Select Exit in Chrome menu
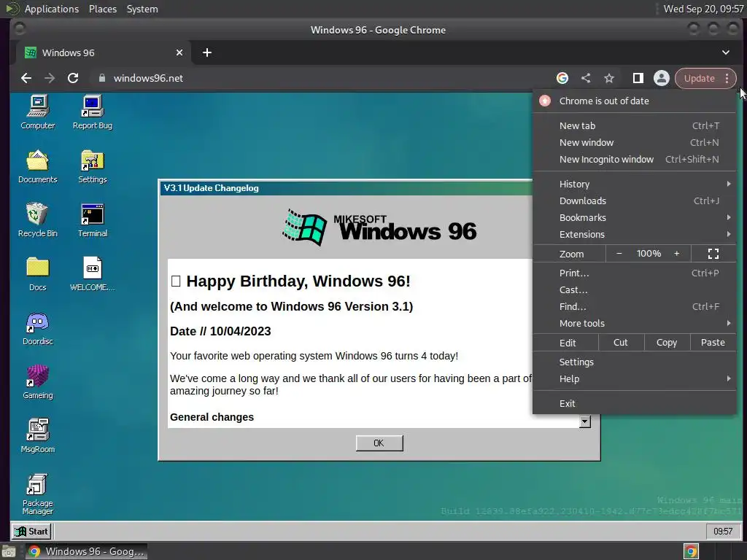747x560 pixels. pyautogui.click(x=635, y=403)
